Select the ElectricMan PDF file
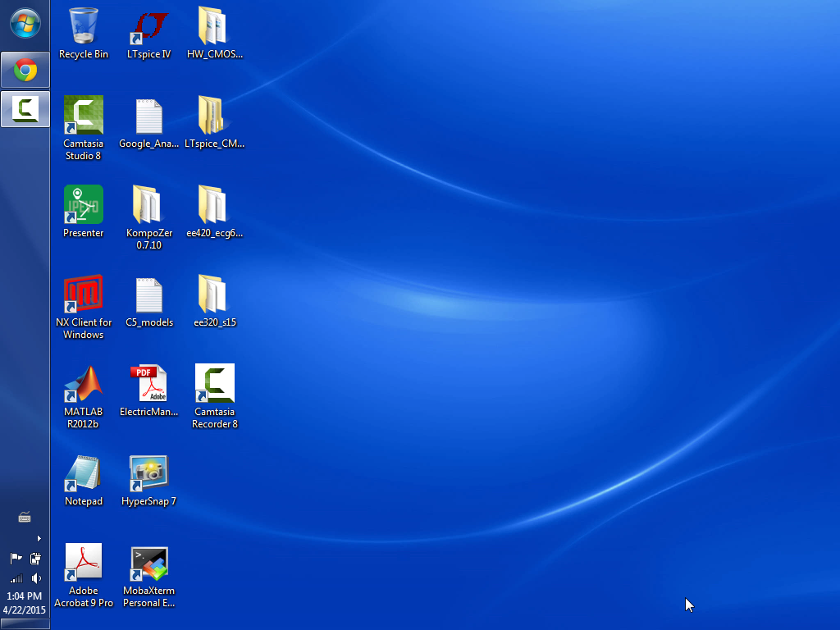The width and height of the screenshot is (840, 630). [x=149, y=385]
